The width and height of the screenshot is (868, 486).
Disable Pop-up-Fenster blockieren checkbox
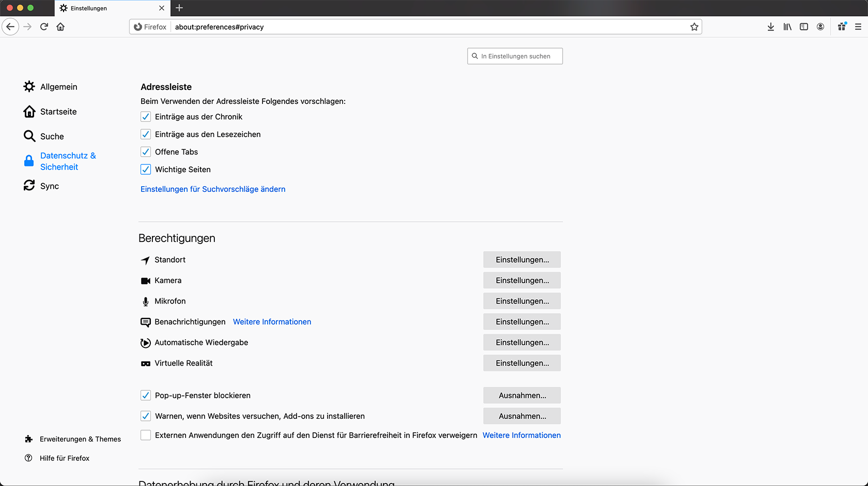pyautogui.click(x=146, y=396)
